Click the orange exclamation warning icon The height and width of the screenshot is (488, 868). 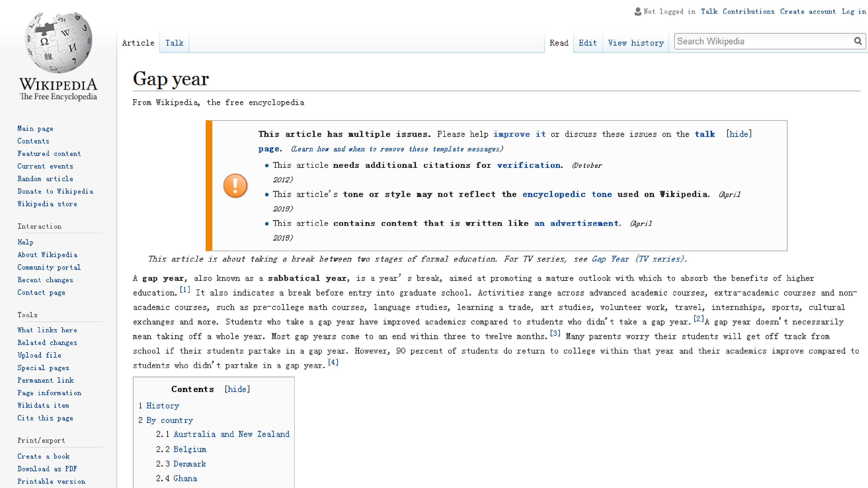click(x=235, y=185)
